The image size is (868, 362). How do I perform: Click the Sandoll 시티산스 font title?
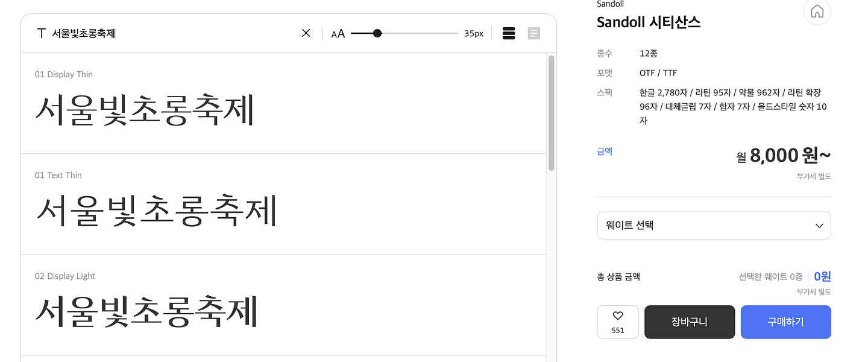[648, 22]
